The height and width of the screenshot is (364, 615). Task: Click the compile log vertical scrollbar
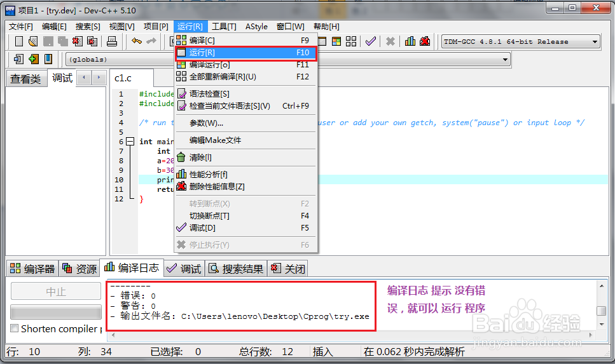point(601,306)
